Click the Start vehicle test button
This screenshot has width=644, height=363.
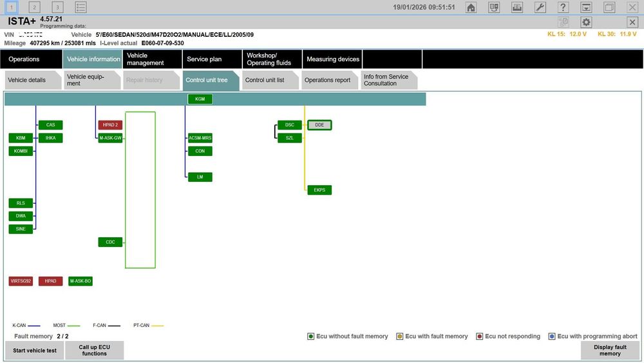click(35, 350)
